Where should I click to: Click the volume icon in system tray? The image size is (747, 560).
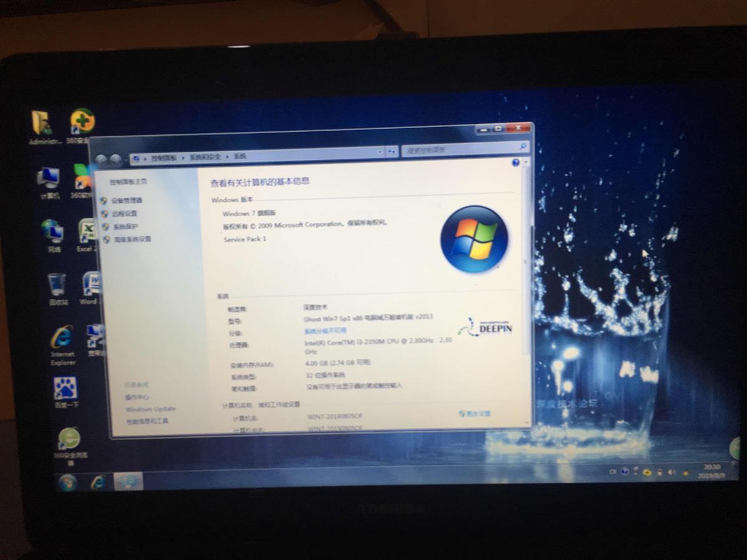coord(671,473)
